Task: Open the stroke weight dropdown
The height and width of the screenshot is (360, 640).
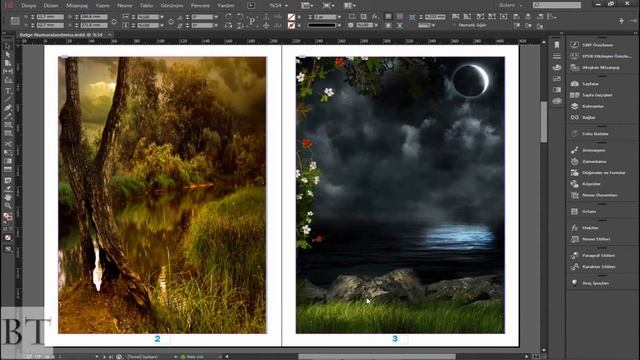Action: (x=339, y=17)
